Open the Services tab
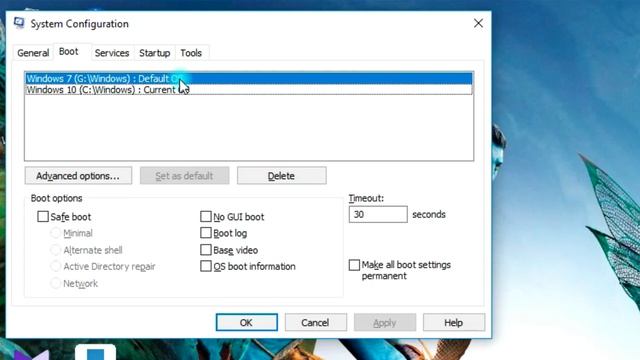 pos(112,53)
